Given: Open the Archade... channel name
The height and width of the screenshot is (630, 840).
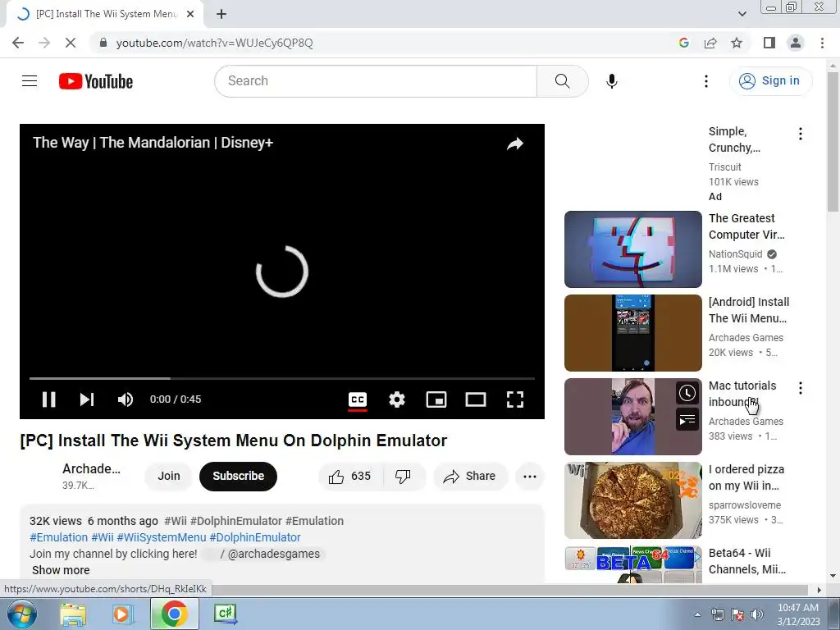Looking at the screenshot, I should coord(92,468).
